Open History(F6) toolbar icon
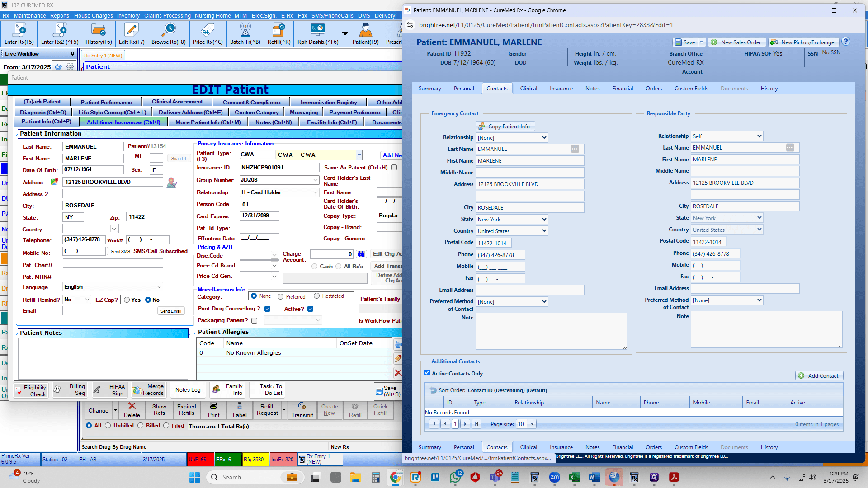The width and height of the screenshot is (868, 488). (99, 34)
